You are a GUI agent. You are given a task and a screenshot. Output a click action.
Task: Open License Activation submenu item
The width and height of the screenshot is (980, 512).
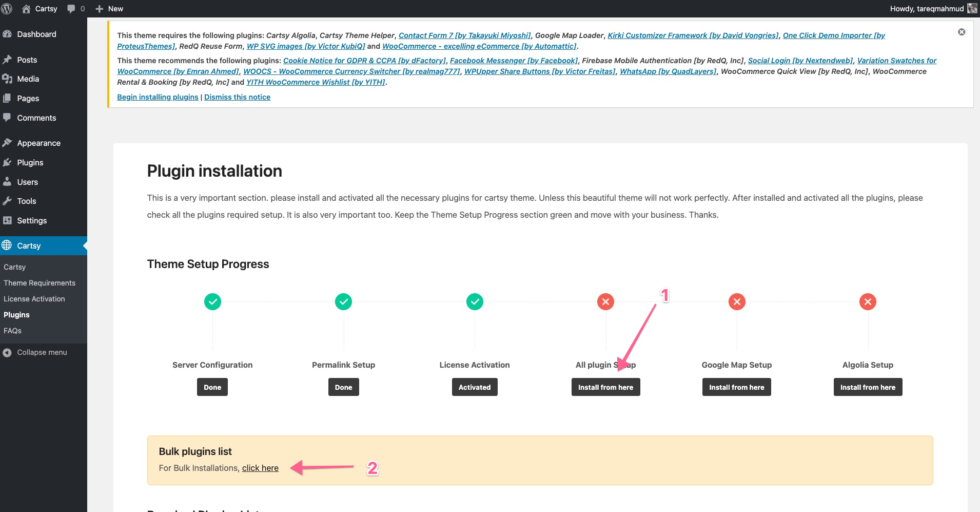[34, 299]
